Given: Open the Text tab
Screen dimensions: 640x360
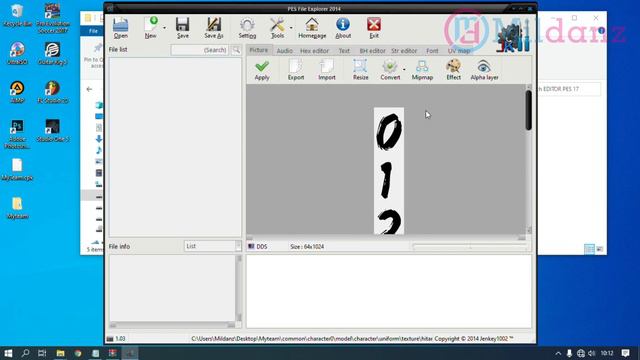Looking at the screenshot, I should tap(344, 51).
